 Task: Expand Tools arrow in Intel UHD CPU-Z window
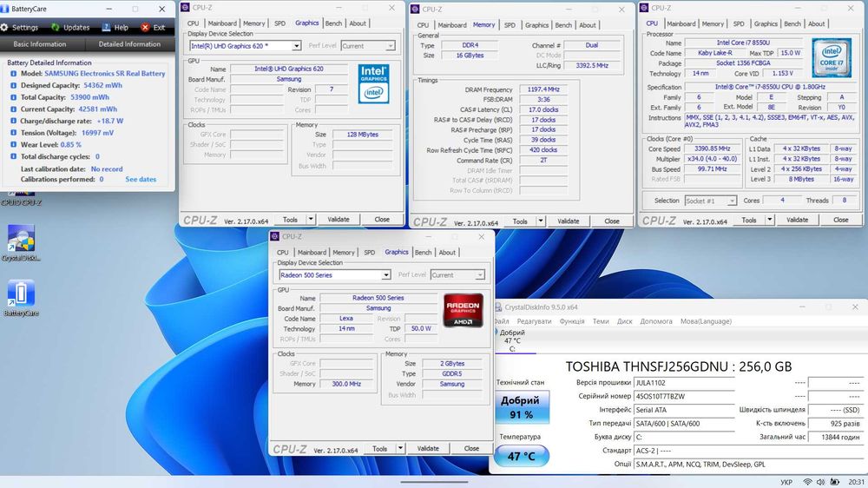(x=311, y=220)
